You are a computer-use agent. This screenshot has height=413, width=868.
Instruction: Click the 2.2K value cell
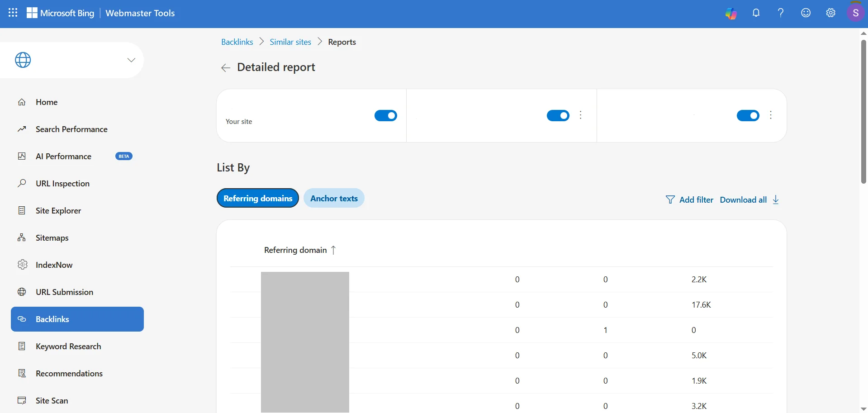click(x=699, y=280)
